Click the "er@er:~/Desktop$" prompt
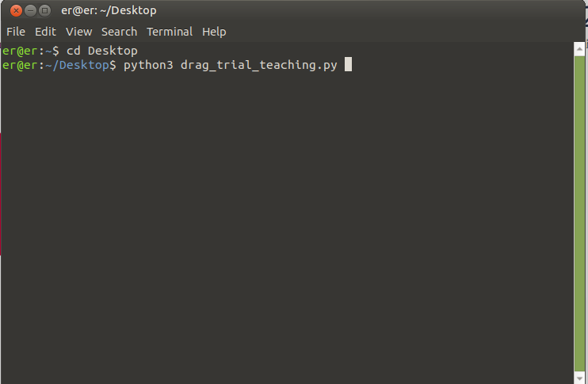Image resolution: width=588 pixels, height=384 pixels. (x=59, y=65)
